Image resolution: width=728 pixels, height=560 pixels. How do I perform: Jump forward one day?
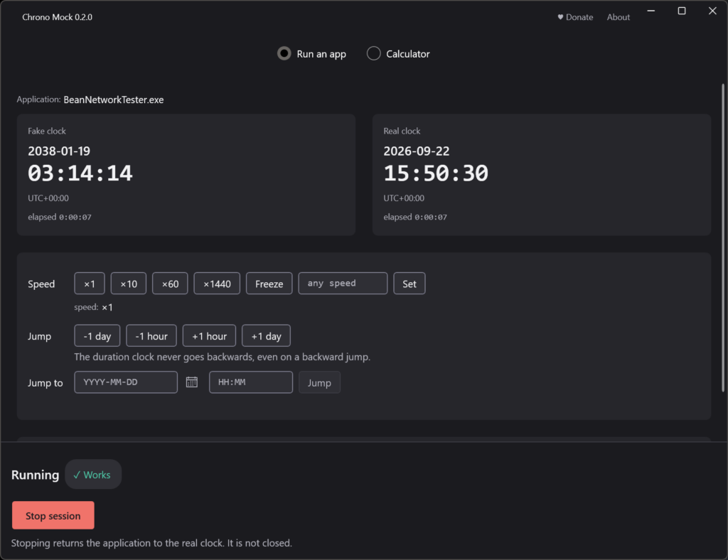266,336
